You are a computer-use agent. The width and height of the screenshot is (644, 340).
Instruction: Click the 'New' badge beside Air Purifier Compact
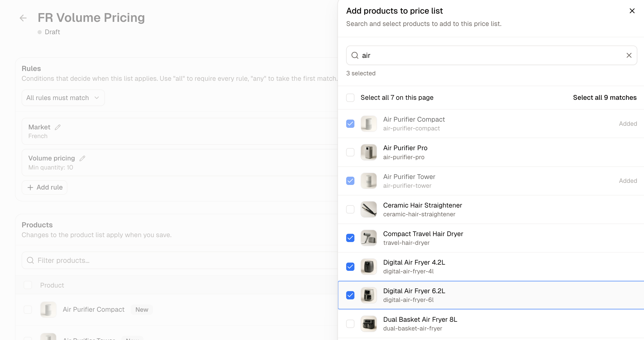[142, 310]
